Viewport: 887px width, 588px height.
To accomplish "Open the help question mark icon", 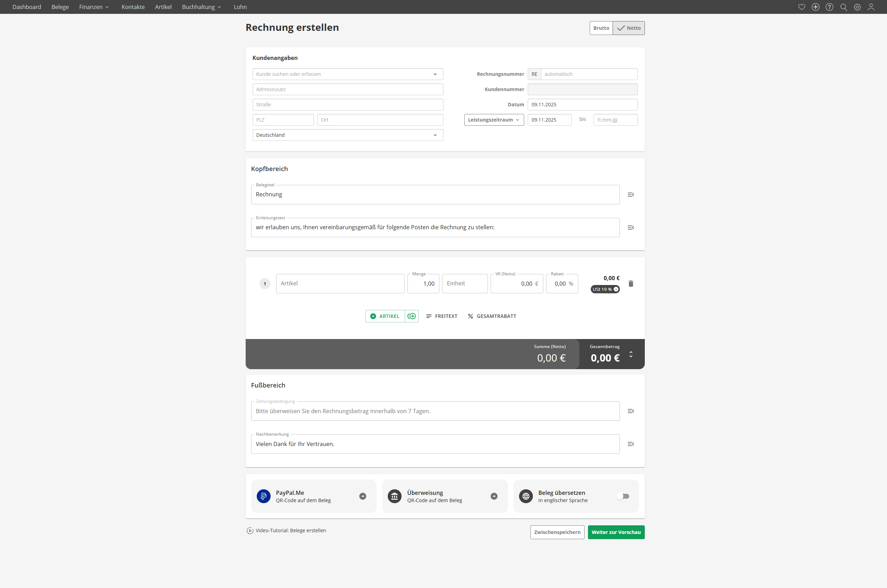I will click(829, 7).
